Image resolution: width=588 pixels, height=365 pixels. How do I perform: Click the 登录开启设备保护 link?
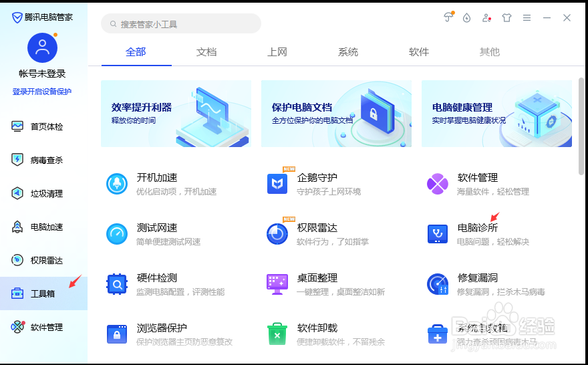pos(42,92)
